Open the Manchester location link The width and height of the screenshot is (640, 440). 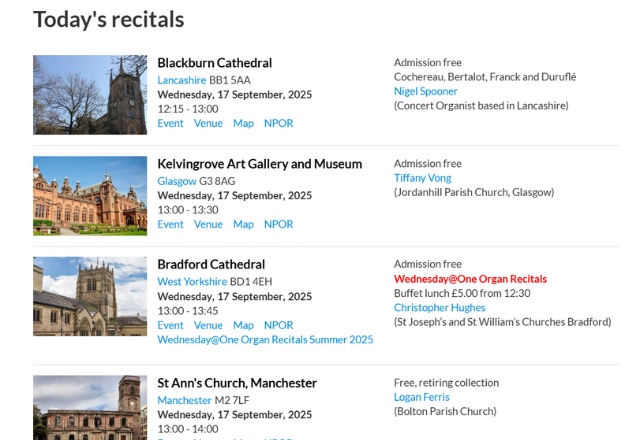point(185,400)
